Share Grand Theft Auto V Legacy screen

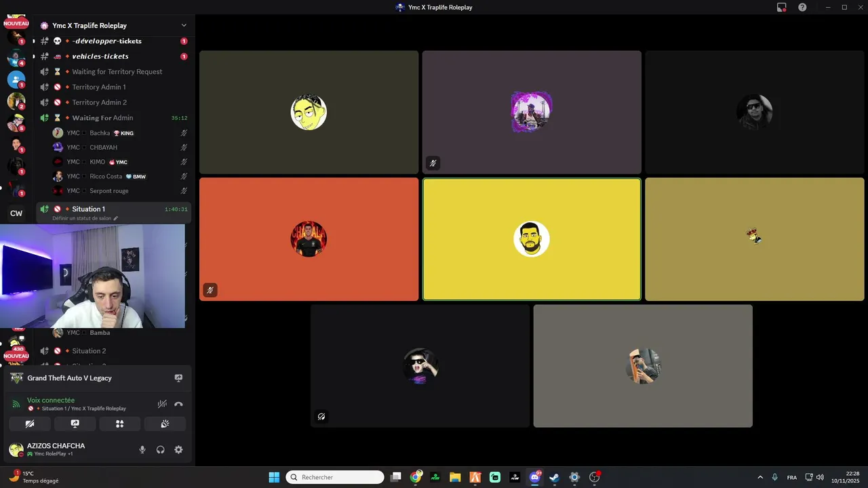(178, 378)
